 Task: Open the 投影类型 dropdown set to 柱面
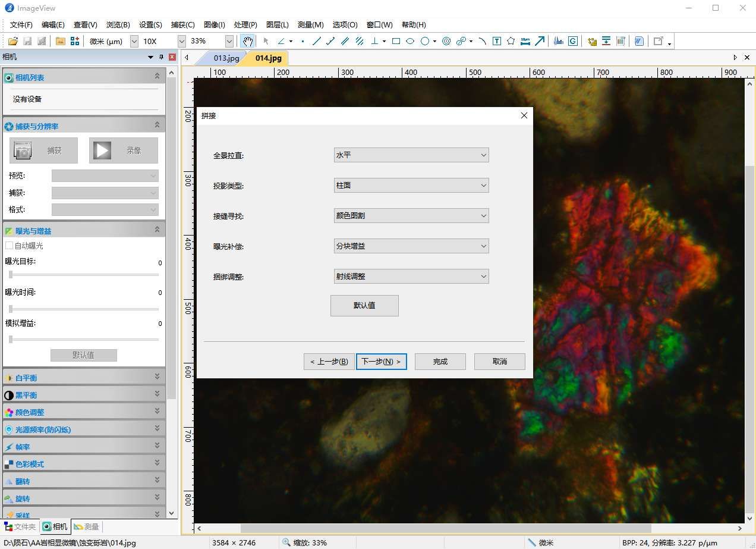411,186
